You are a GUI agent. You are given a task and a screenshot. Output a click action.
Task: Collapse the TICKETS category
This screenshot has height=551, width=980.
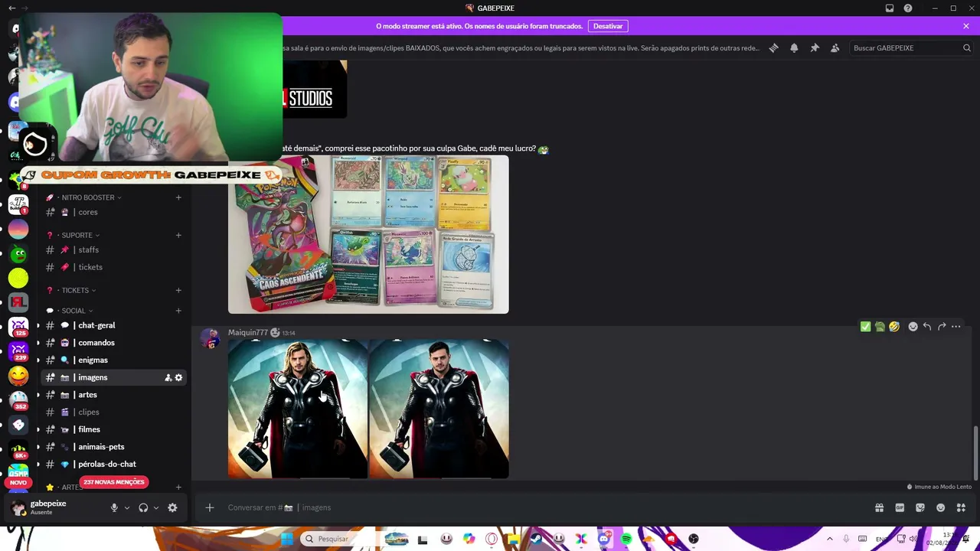pyautogui.click(x=73, y=290)
